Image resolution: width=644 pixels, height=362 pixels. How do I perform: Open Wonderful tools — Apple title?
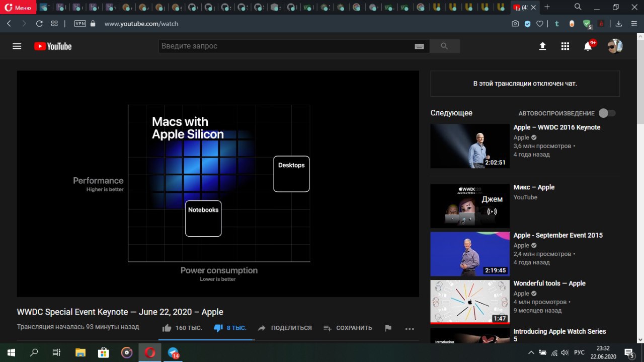(549, 283)
